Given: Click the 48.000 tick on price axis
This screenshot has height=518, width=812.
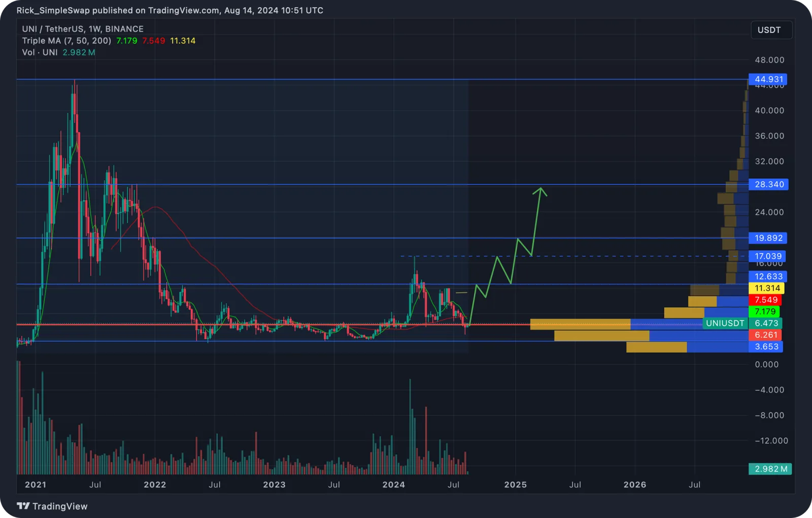Looking at the screenshot, I should [x=769, y=60].
